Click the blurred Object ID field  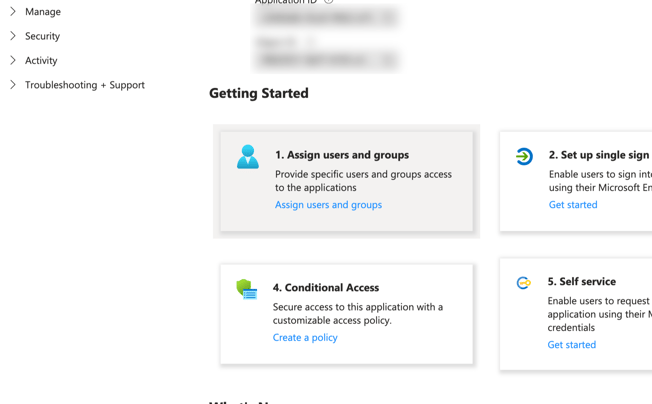pos(326,60)
